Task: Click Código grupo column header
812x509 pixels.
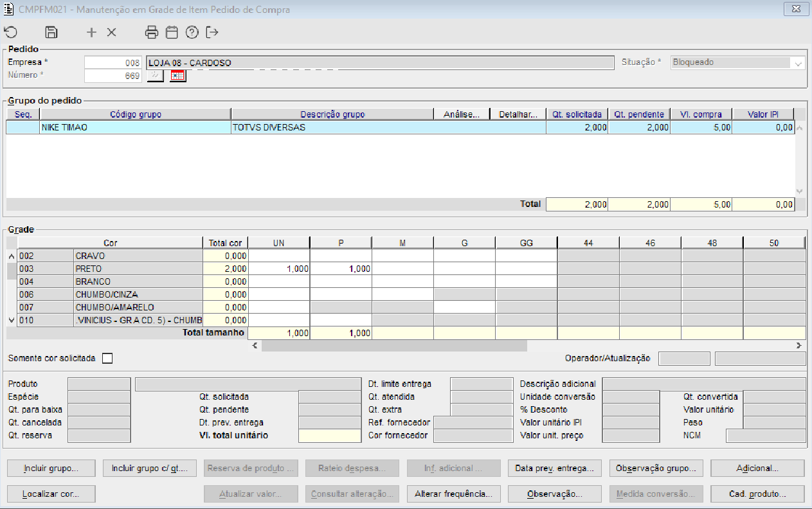Action: click(136, 114)
